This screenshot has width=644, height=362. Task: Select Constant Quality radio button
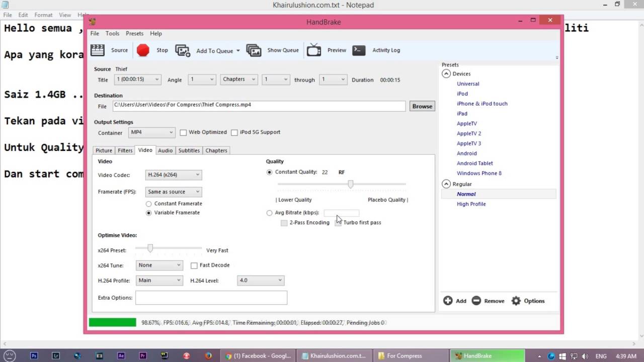tap(269, 172)
